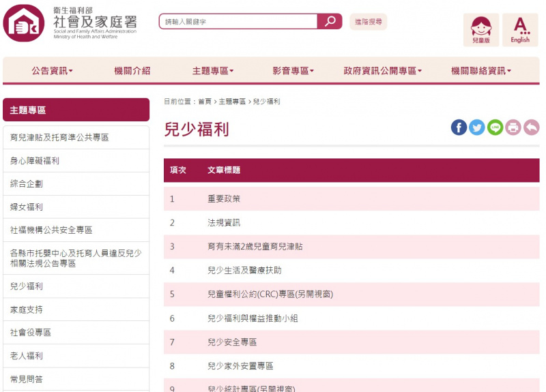The image size is (546, 392).
Task: Expand 政府資訊公開專區 dropdown menu
Action: [382, 71]
